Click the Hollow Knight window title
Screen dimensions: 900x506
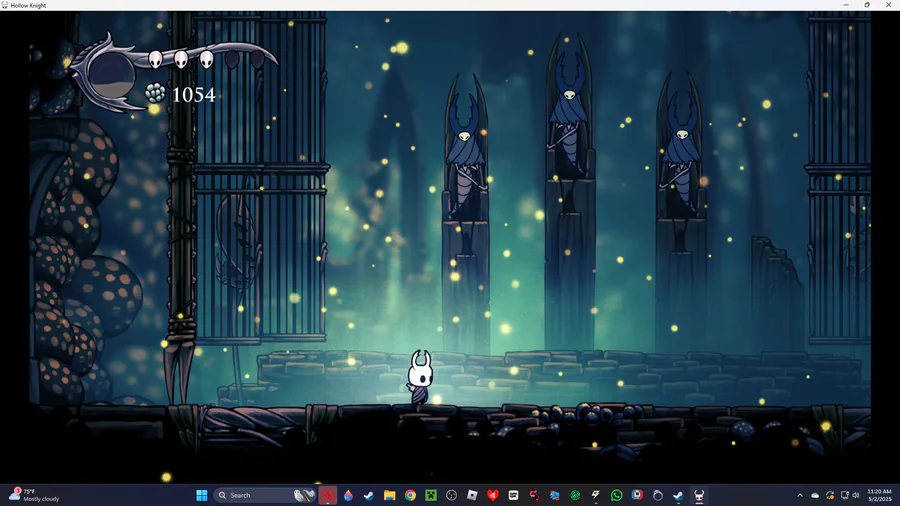[x=28, y=5]
